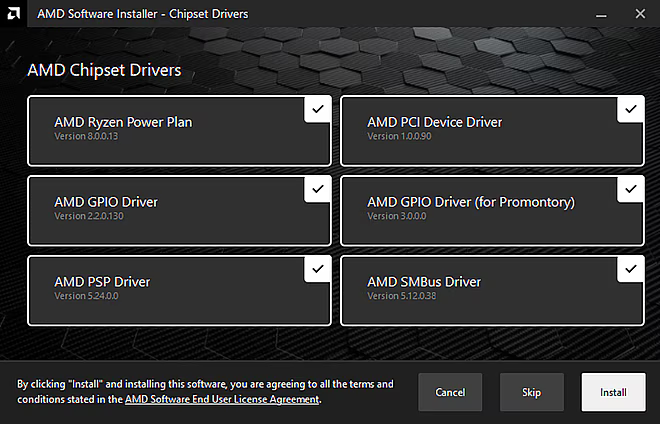Click the Install button

tap(613, 392)
